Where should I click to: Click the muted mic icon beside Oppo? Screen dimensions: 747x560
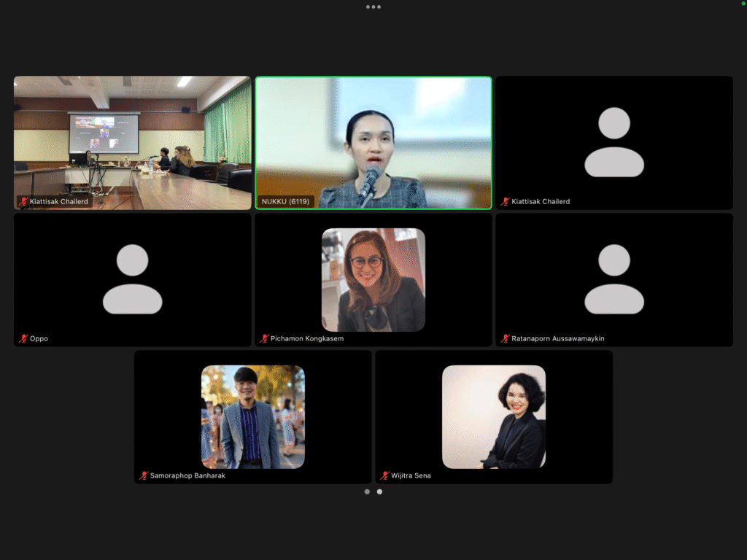pyautogui.click(x=23, y=338)
